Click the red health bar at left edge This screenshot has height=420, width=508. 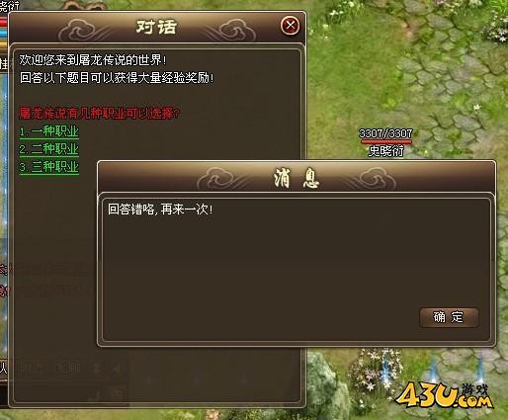pyautogui.click(x=4, y=23)
